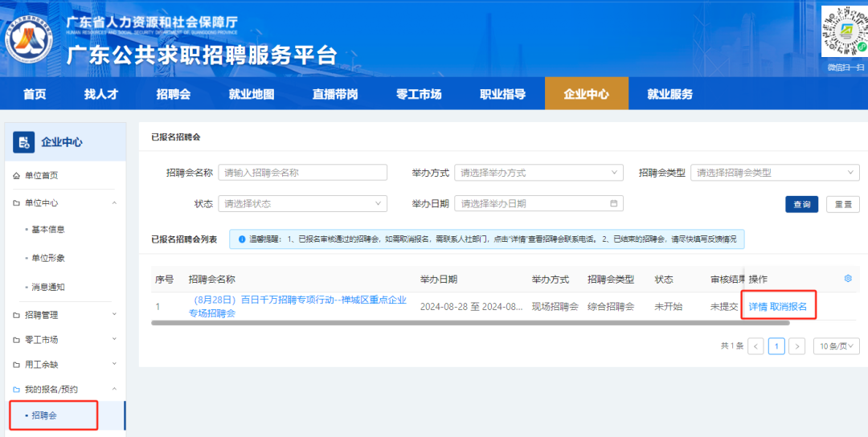Expand the 招聘管理 sidebar group chevron
The width and height of the screenshot is (868, 437).
pos(114,314)
